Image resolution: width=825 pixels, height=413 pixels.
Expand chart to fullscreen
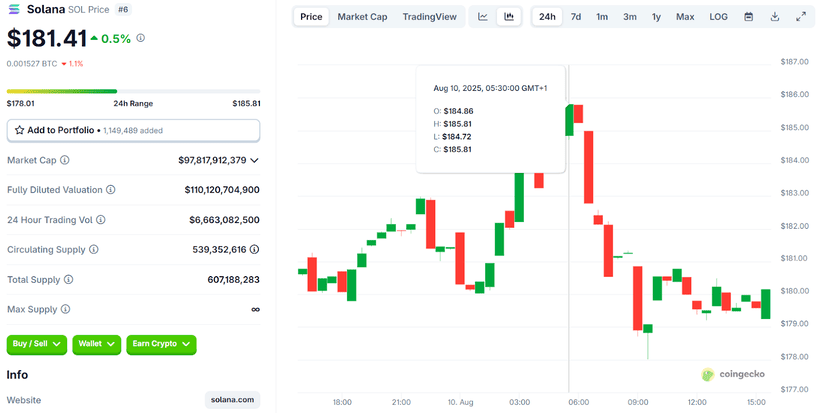click(801, 17)
